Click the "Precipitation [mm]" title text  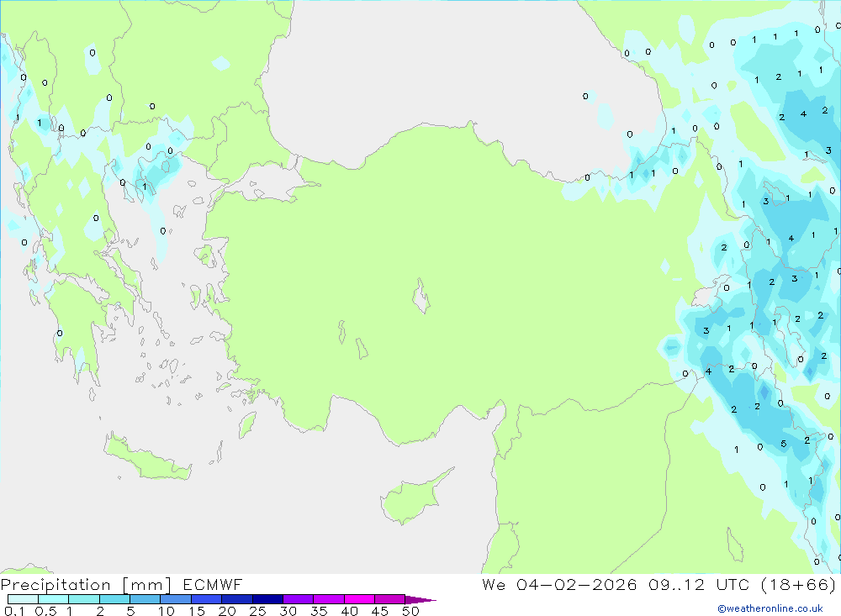[86, 585]
